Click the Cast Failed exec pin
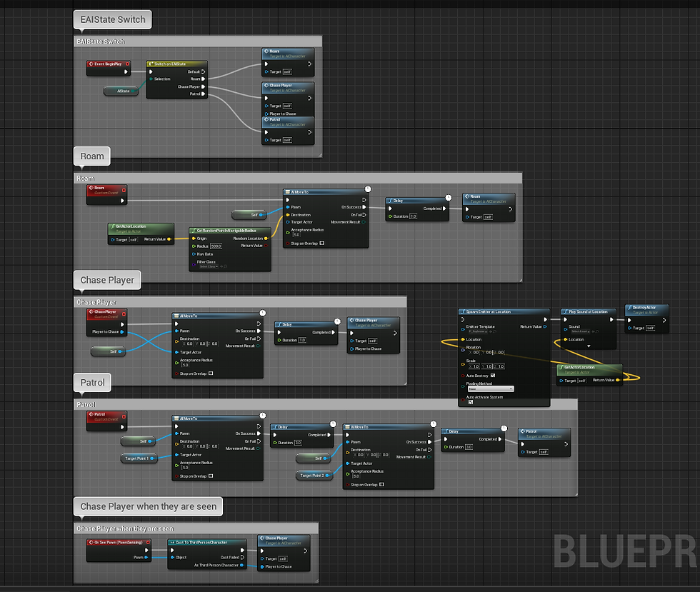The width and height of the screenshot is (700, 592). click(x=242, y=557)
